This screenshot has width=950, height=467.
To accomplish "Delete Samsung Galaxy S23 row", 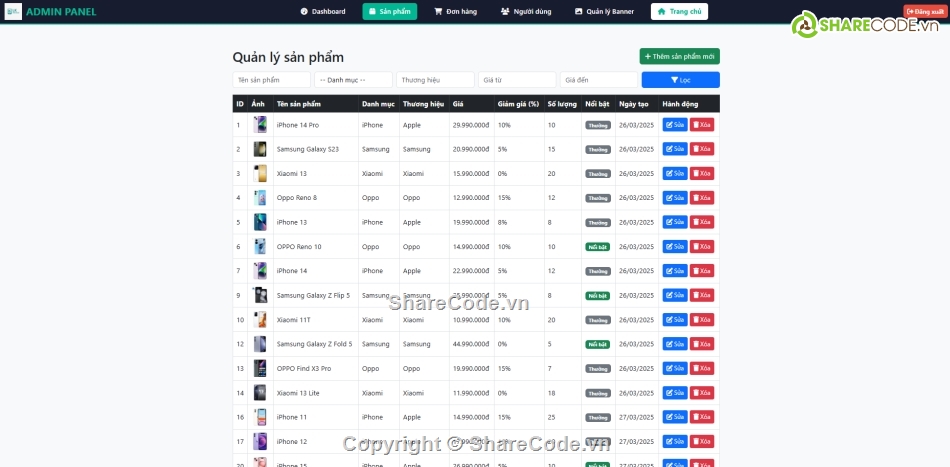I will pos(702,149).
